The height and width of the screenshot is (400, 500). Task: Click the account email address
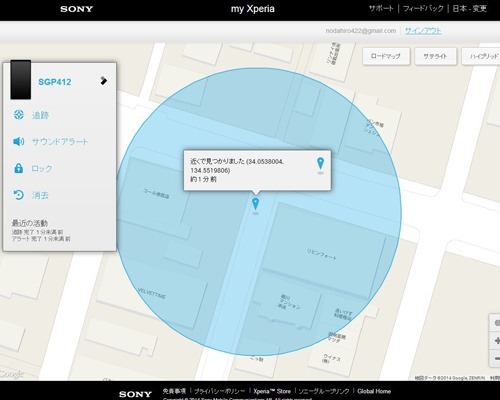click(361, 31)
